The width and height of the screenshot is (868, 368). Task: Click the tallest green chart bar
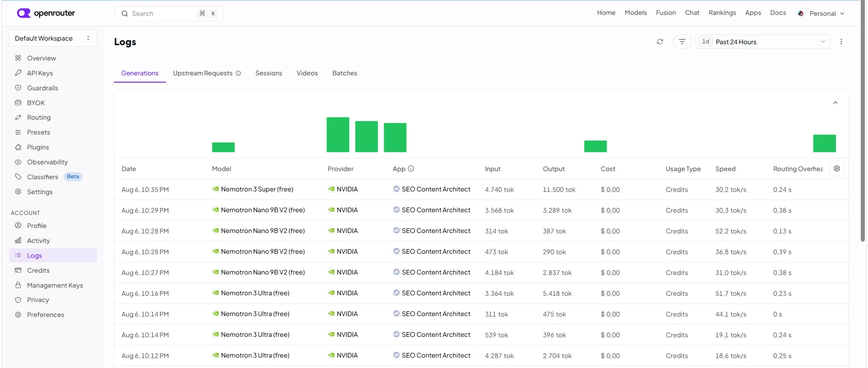click(338, 135)
